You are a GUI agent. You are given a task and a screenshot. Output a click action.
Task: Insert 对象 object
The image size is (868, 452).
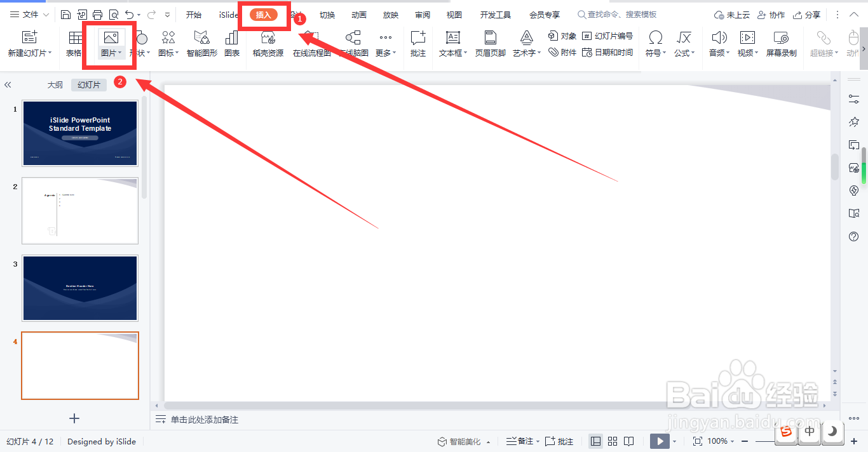point(562,36)
